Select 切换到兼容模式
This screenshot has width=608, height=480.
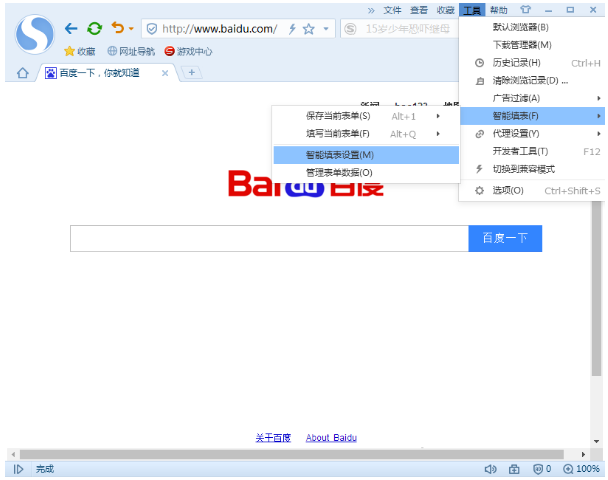(x=532, y=169)
